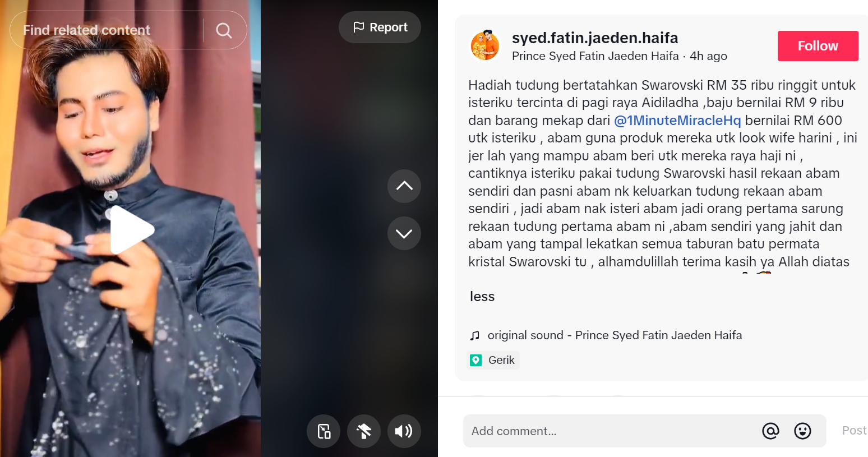Report this video
This screenshot has height=457, width=868.
click(x=380, y=27)
